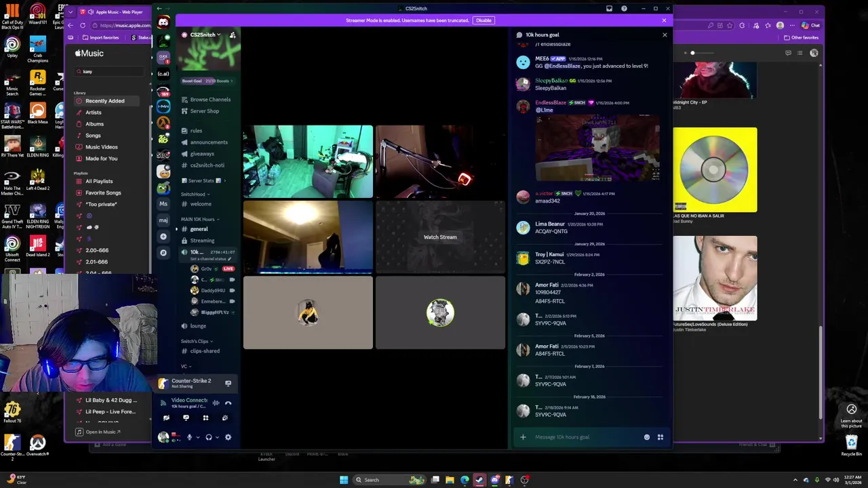Open Discord direct messages home icon
The image size is (868, 488).
[163, 22]
